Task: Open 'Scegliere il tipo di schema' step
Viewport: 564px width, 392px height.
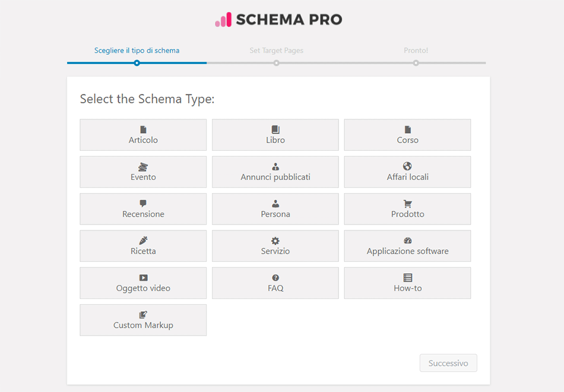Action: 137,50
